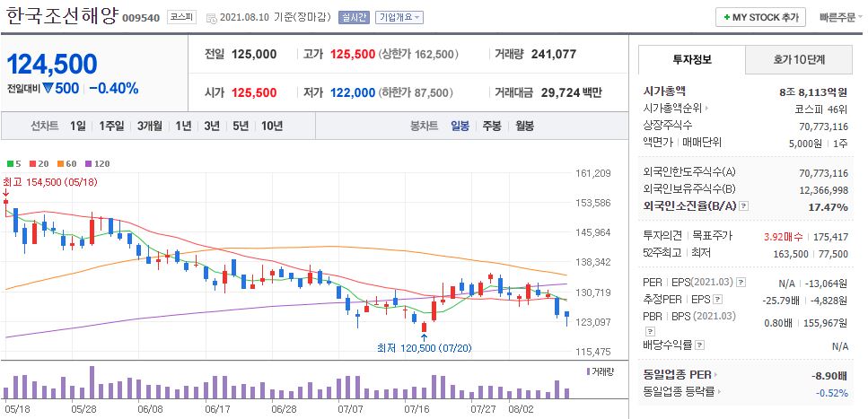The height and width of the screenshot is (419, 868).
Task: Expand arrow next to 동일업종 PER
Action: coord(716,375)
